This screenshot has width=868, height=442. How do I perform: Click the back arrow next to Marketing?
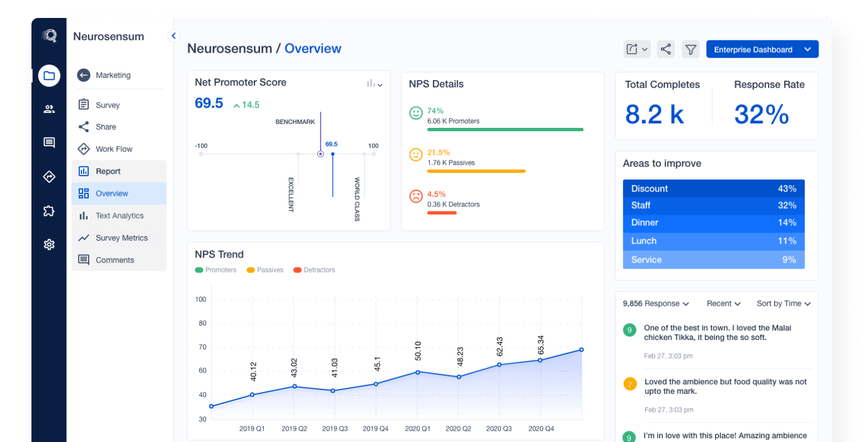pyautogui.click(x=84, y=75)
